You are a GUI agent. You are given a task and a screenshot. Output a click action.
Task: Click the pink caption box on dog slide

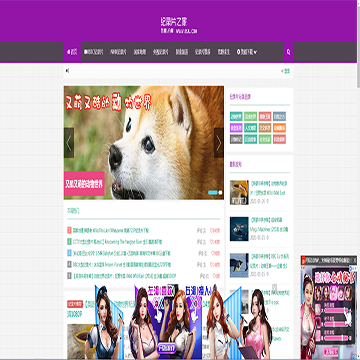point(84,184)
